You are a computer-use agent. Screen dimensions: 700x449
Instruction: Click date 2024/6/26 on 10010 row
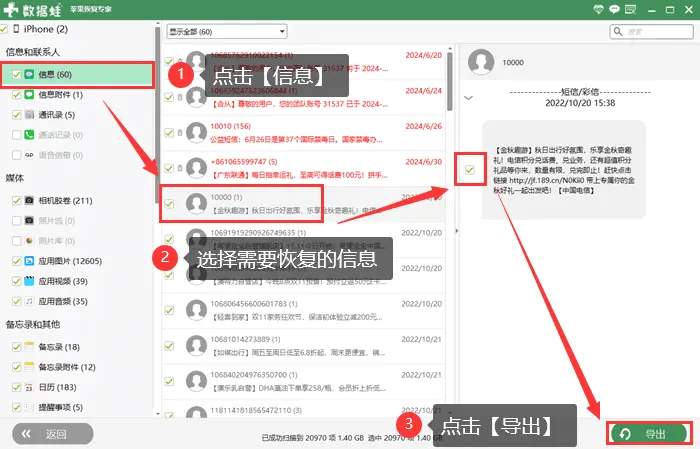pyautogui.click(x=424, y=126)
